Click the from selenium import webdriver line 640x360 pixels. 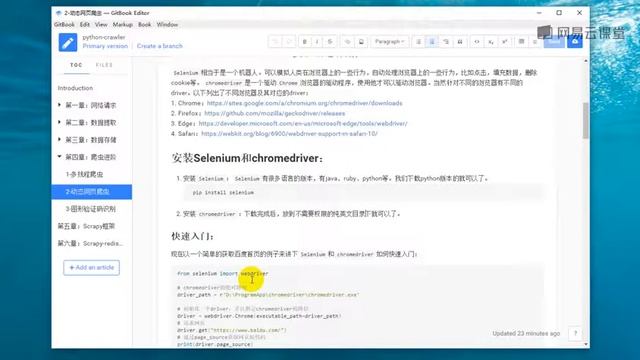[222, 273]
